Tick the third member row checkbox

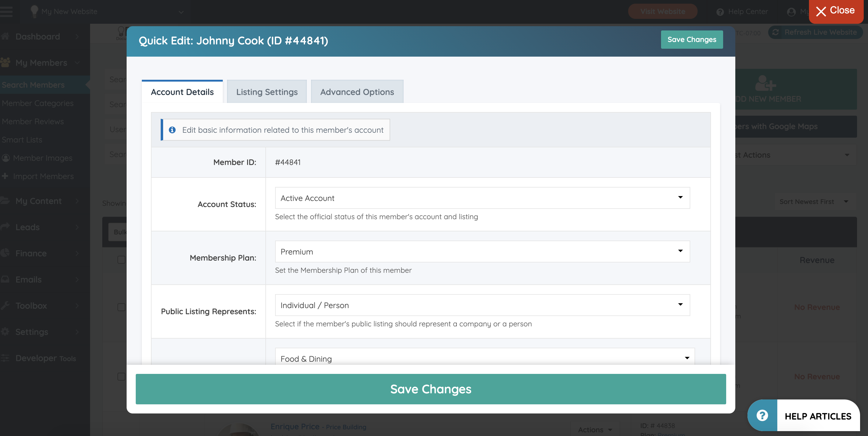tap(121, 377)
